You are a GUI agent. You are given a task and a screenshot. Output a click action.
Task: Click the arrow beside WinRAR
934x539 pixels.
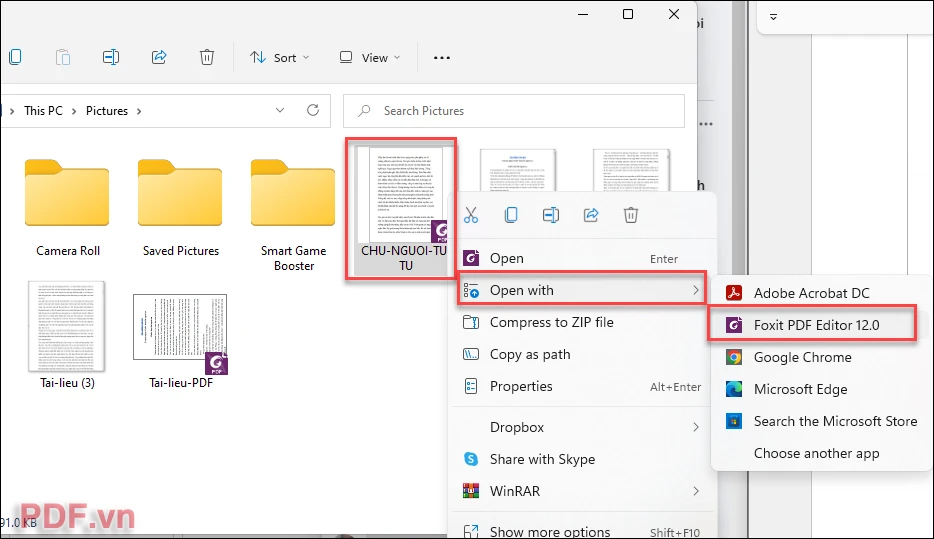(695, 491)
